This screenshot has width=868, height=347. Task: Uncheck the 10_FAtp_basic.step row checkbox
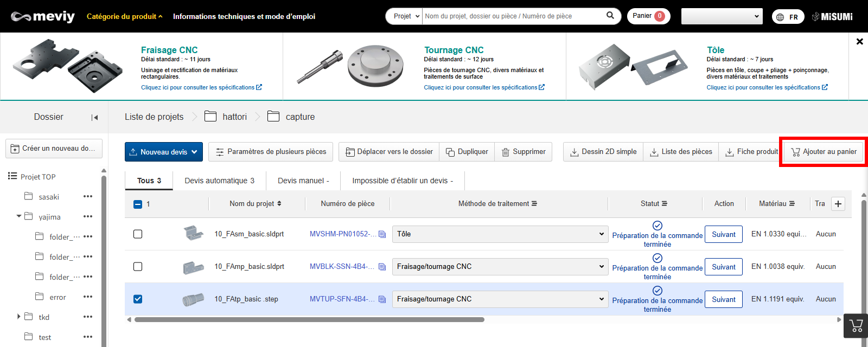[x=138, y=299]
